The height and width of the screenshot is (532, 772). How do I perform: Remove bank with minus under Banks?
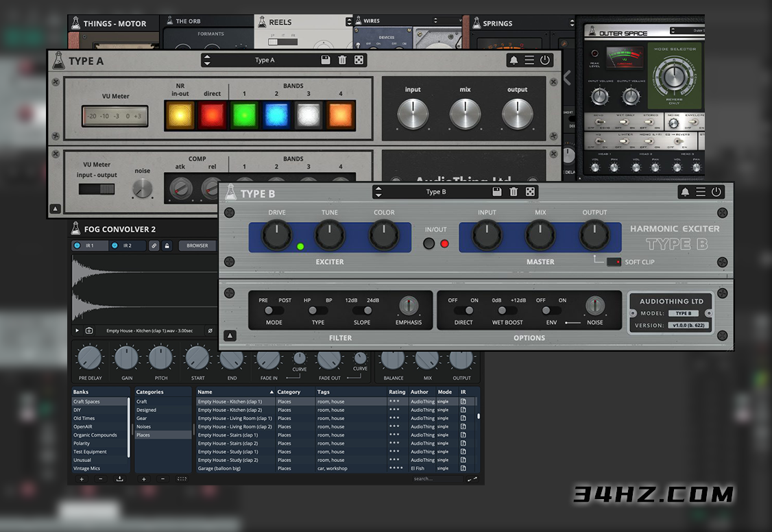point(100,479)
